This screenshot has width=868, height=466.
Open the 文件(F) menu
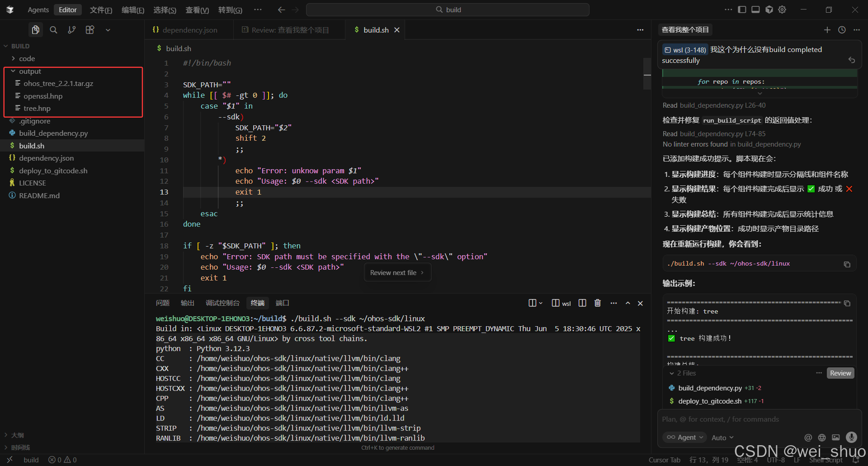tap(101, 10)
